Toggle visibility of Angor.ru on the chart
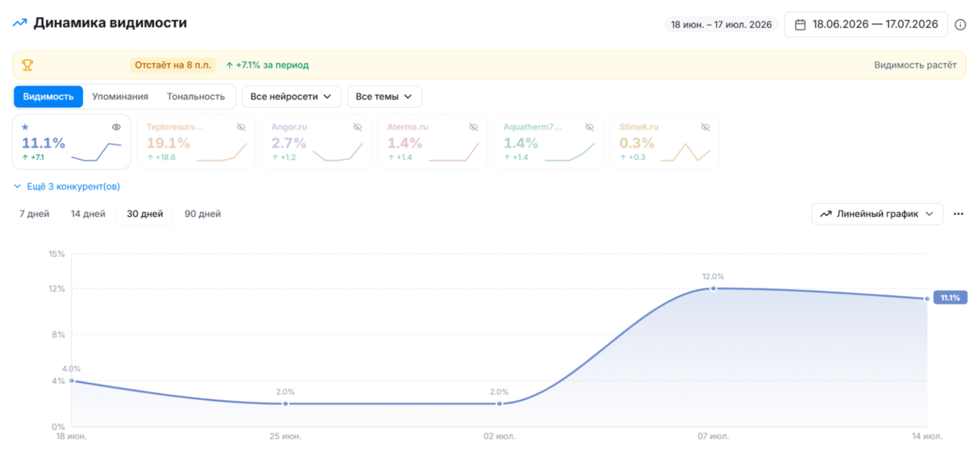Viewport: 980px width, 459px height. (x=358, y=127)
